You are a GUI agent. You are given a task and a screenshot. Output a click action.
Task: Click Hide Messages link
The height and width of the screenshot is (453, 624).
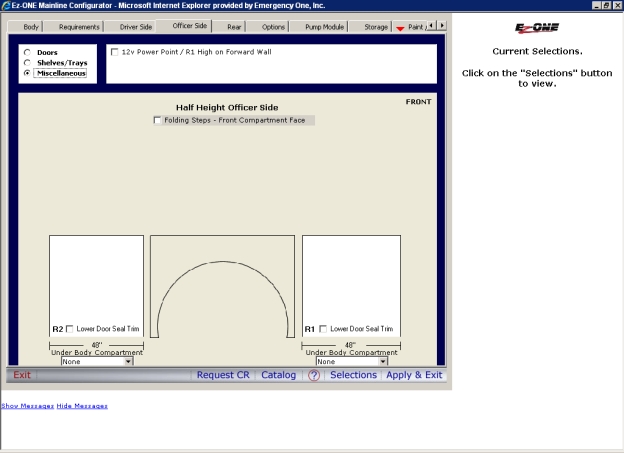click(x=82, y=406)
